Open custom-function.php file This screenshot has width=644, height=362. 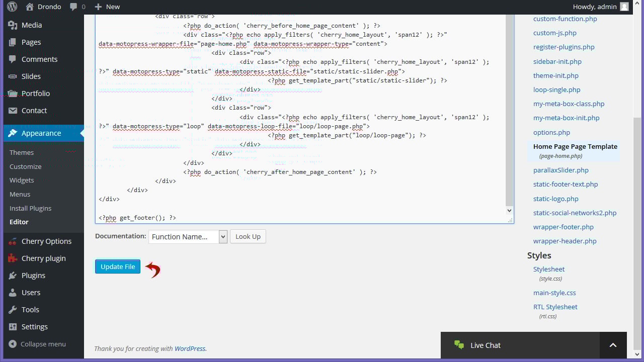[x=565, y=19]
